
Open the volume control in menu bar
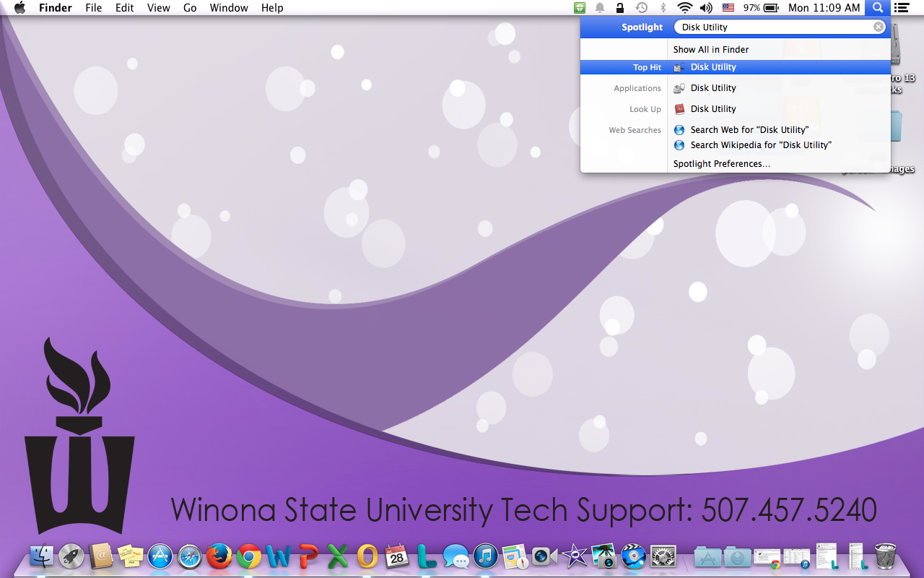point(706,8)
